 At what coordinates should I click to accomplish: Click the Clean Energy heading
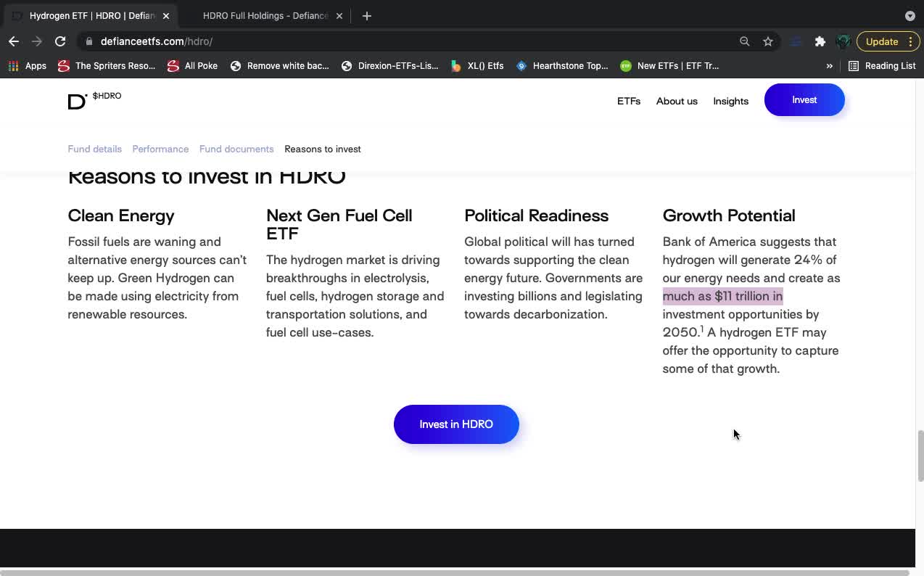coord(121,215)
